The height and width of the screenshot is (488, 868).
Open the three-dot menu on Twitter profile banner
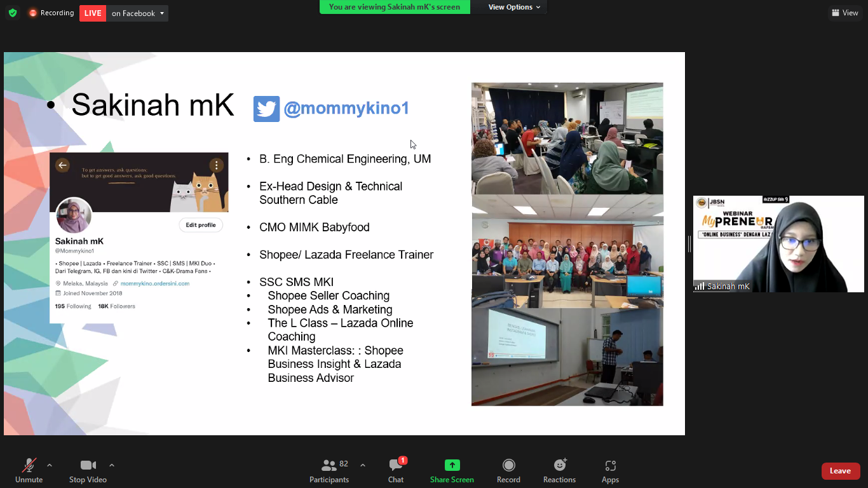(217, 165)
